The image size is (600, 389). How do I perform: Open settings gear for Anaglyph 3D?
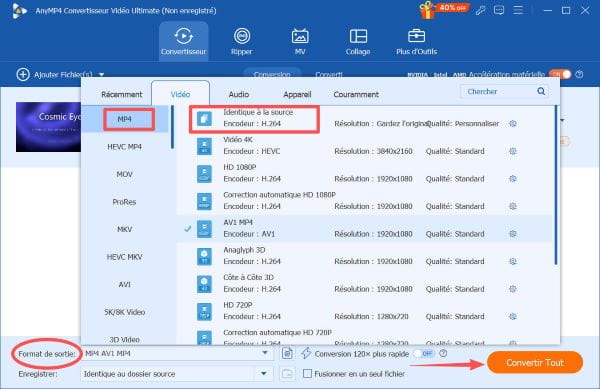pyautogui.click(x=513, y=261)
